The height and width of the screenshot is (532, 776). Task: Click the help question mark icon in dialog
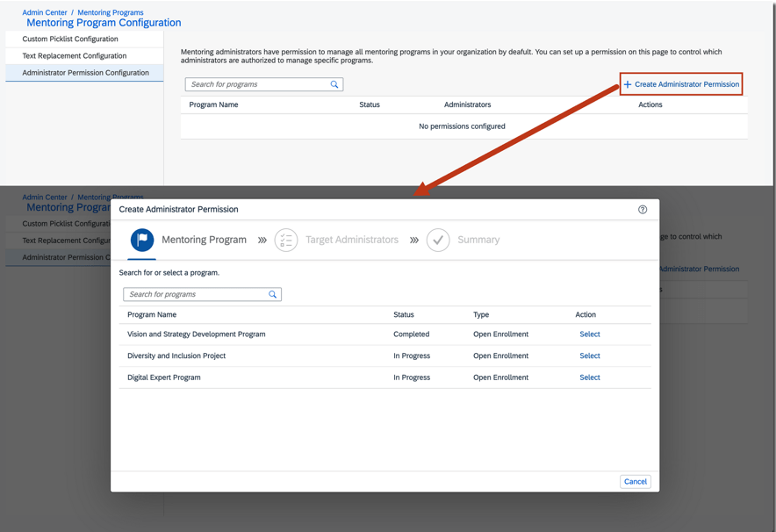click(x=643, y=210)
